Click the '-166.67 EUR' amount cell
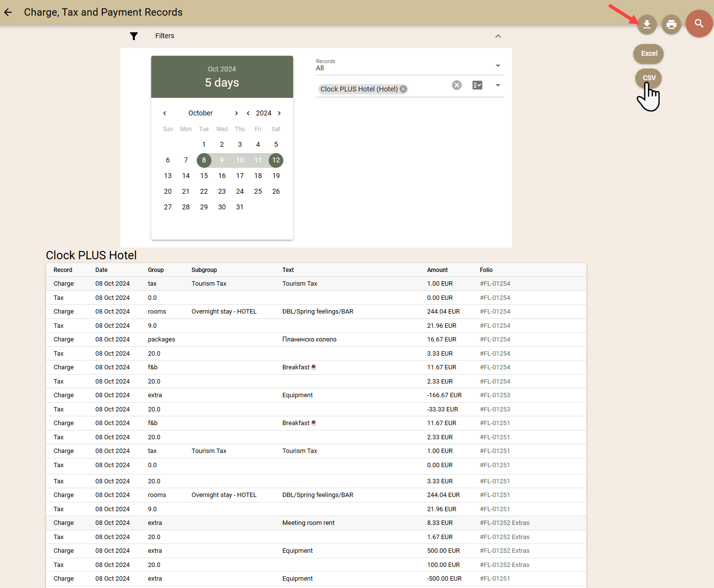714x588 pixels. [444, 395]
